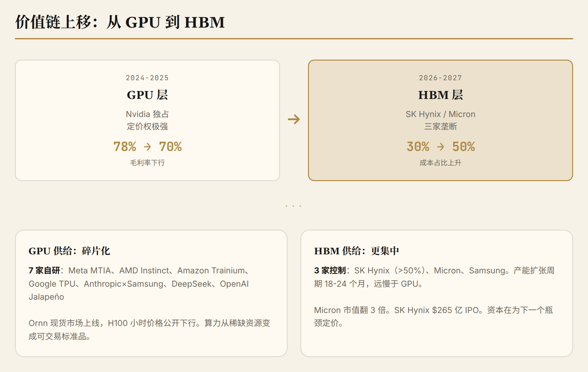
Task: Click the 78% value
Action: [x=125, y=147]
